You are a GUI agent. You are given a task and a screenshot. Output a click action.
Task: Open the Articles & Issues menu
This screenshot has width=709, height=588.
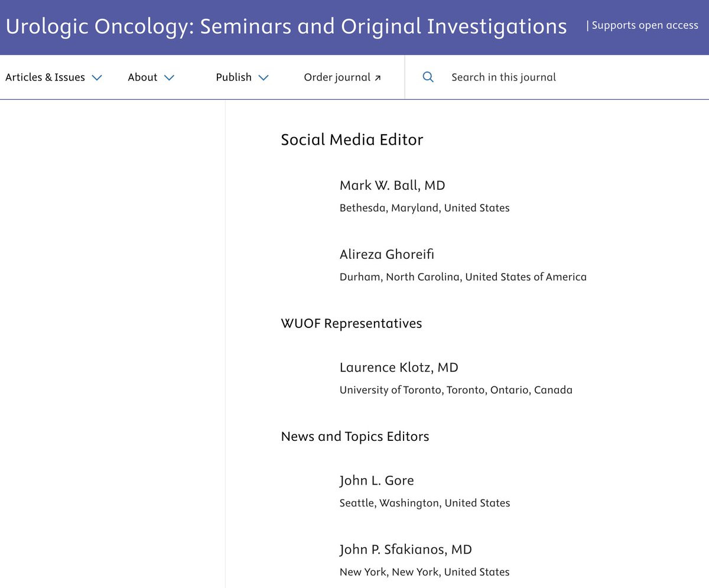click(x=54, y=77)
